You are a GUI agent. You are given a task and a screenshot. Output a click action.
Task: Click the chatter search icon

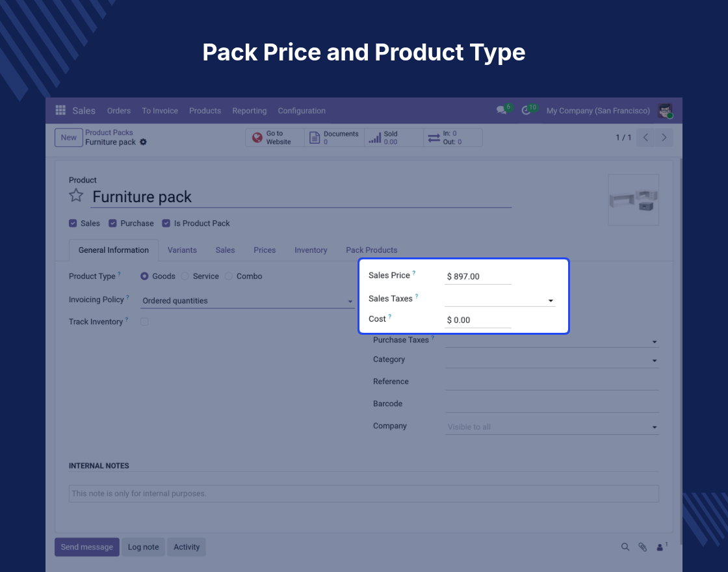(x=625, y=547)
